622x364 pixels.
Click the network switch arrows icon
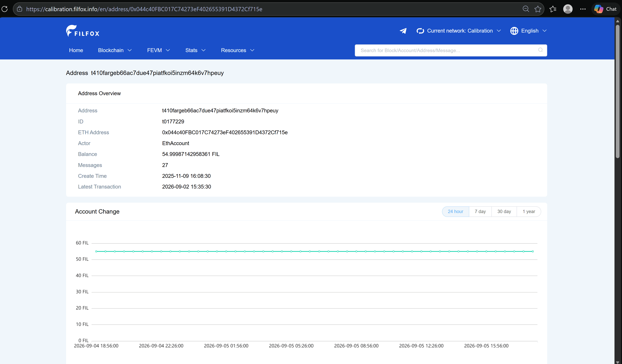point(420,31)
